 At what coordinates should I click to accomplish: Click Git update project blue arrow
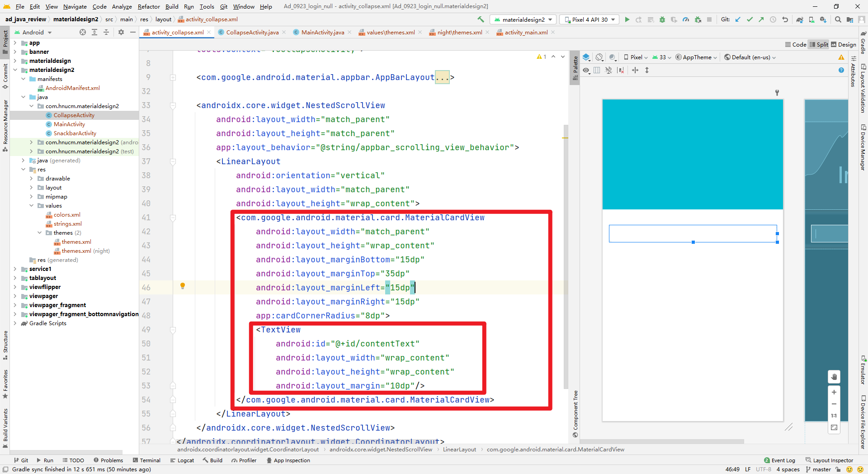point(738,19)
